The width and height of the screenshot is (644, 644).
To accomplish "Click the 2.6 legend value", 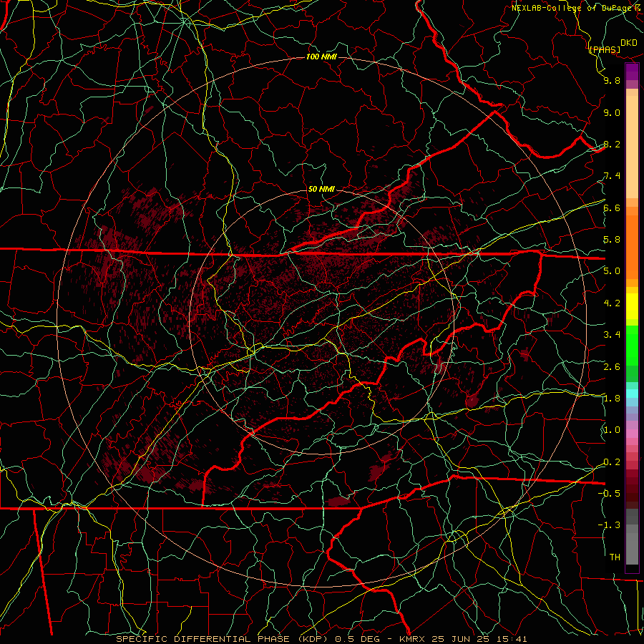I will [x=612, y=367].
